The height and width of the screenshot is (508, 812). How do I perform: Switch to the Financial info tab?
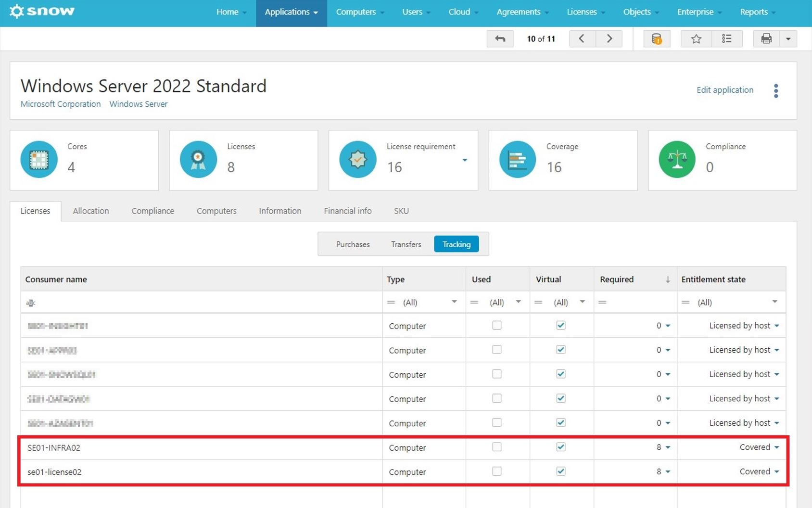click(348, 211)
